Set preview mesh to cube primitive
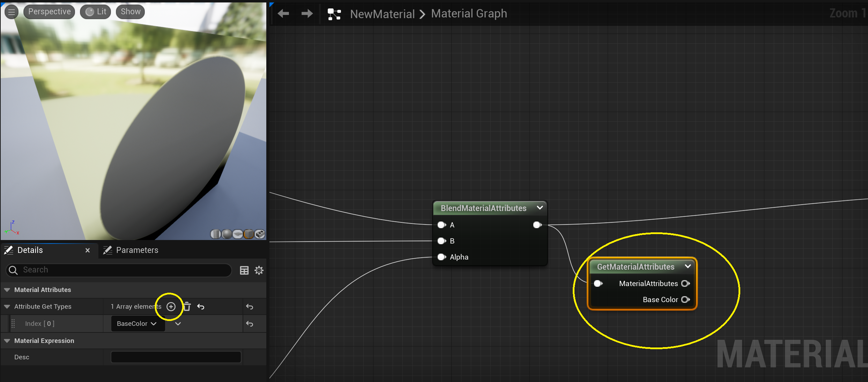This screenshot has height=382, width=868. (248, 234)
